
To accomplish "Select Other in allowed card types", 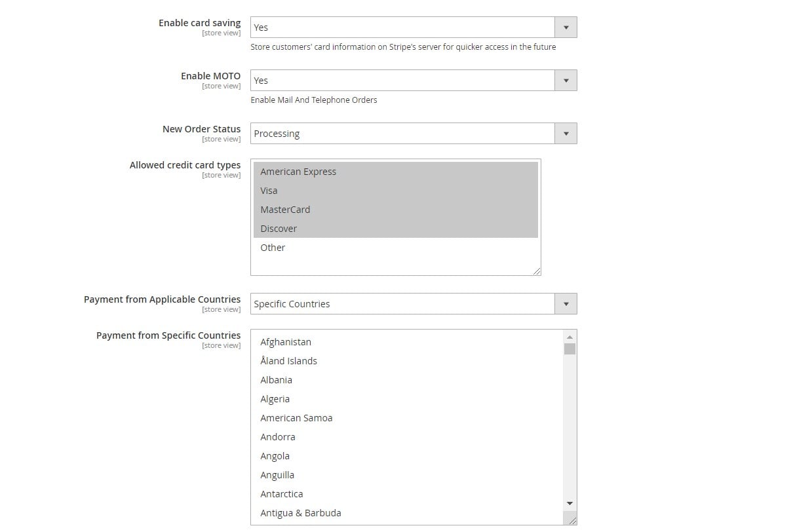I will click(x=396, y=248).
